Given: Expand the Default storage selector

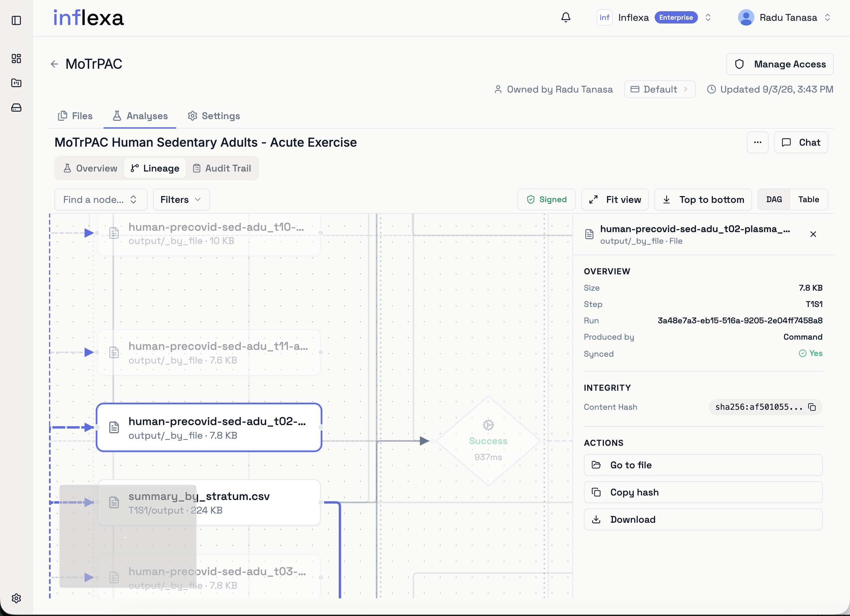Looking at the screenshot, I should (659, 89).
